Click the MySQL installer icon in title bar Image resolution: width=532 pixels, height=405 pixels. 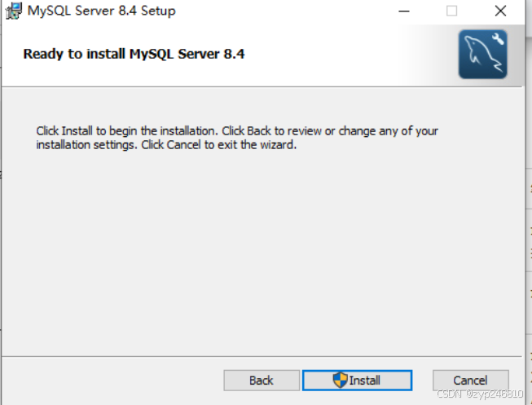[x=14, y=11]
